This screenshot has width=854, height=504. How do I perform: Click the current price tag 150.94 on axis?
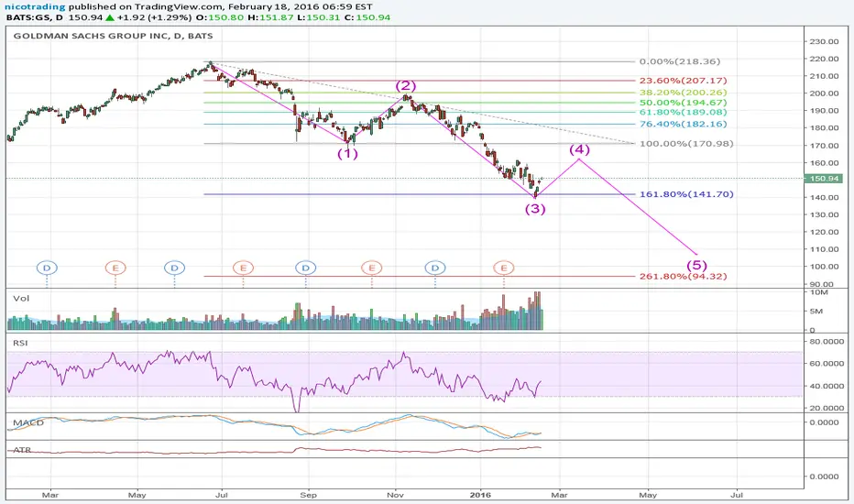point(824,178)
